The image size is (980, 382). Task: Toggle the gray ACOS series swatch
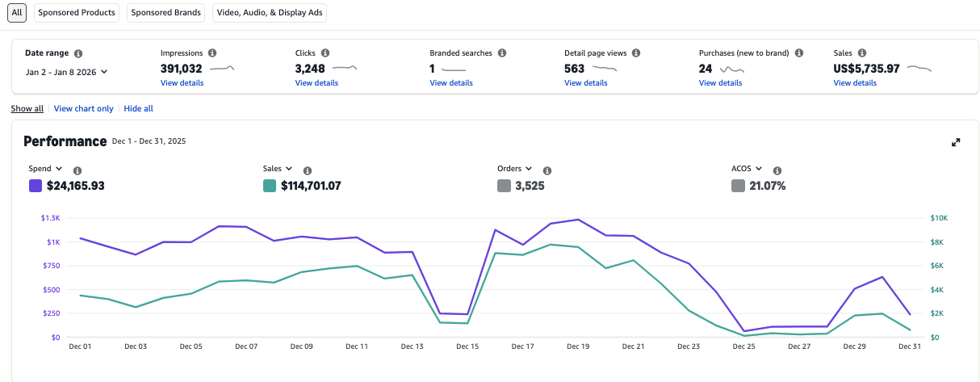[x=738, y=186]
